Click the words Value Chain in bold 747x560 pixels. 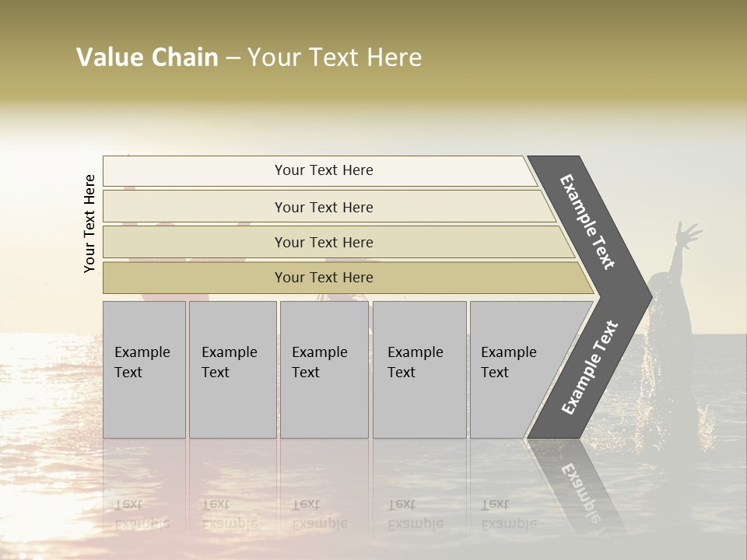tap(147, 57)
